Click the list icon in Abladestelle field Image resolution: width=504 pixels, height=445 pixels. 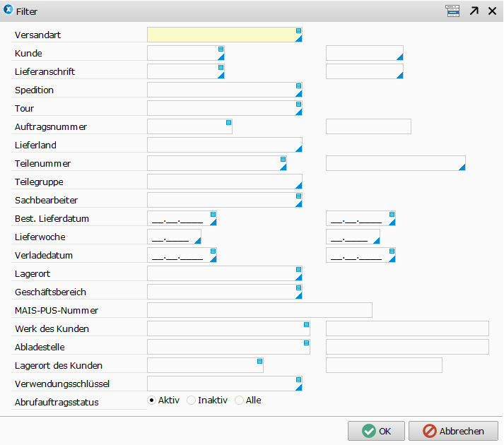click(306, 343)
